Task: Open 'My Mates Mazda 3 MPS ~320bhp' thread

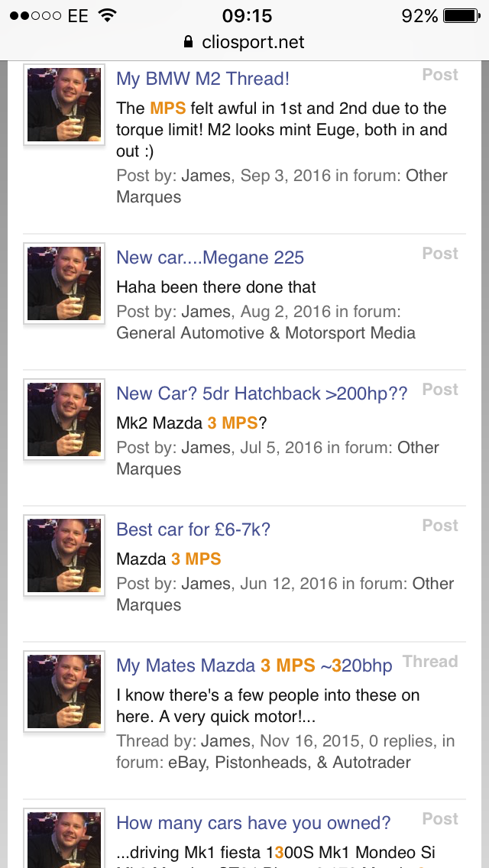Action: pyautogui.click(x=254, y=666)
